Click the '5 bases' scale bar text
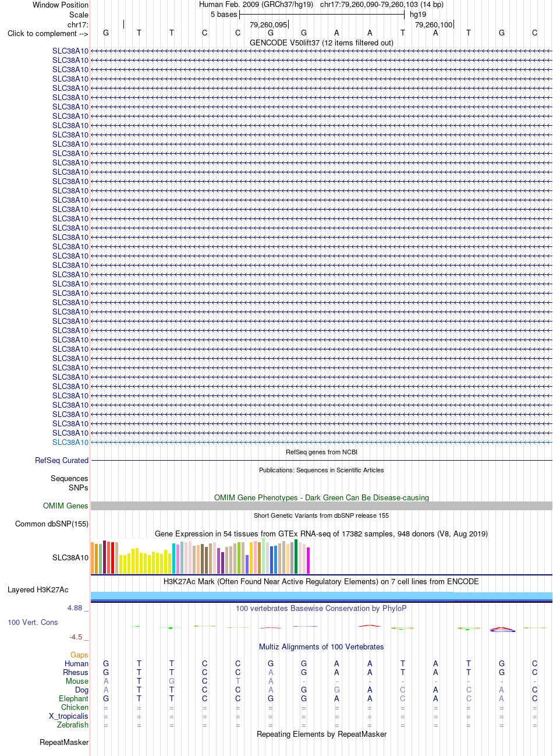Image resolution: width=553 pixels, height=756 pixels. pos(224,14)
